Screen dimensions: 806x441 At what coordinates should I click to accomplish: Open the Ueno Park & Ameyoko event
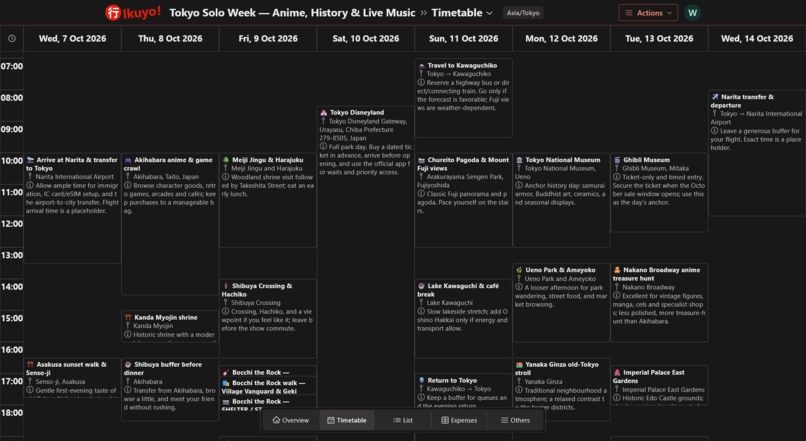(x=561, y=303)
